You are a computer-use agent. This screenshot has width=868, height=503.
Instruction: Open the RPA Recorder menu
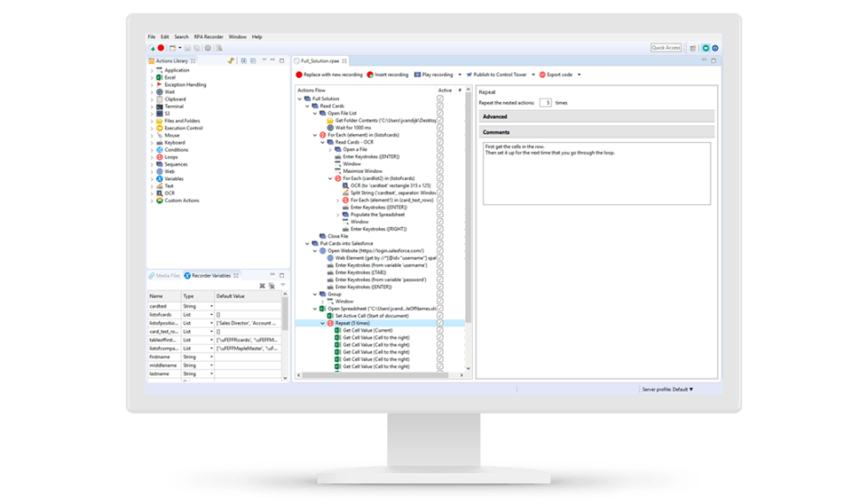tap(209, 37)
